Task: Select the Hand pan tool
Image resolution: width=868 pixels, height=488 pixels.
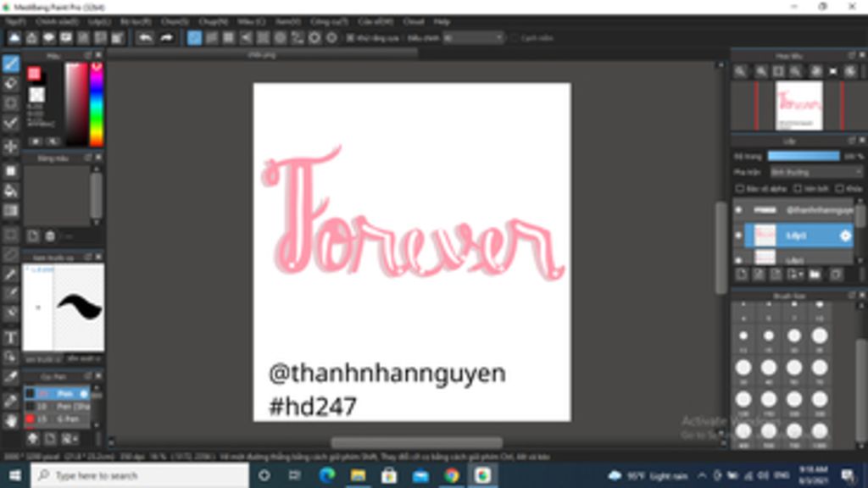Action: click(x=10, y=421)
